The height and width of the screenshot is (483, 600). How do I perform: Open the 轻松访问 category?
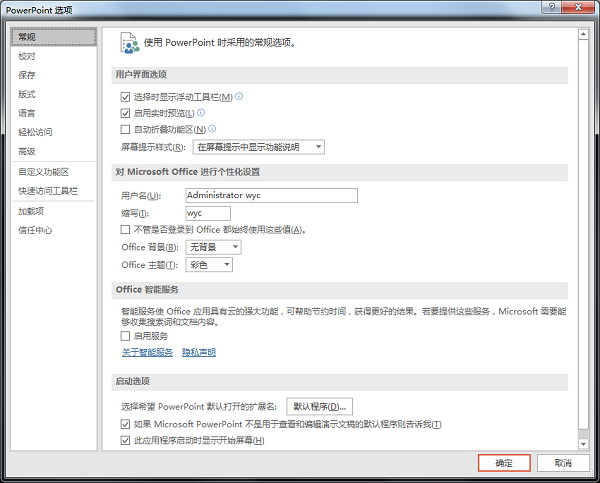click(x=54, y=132)
